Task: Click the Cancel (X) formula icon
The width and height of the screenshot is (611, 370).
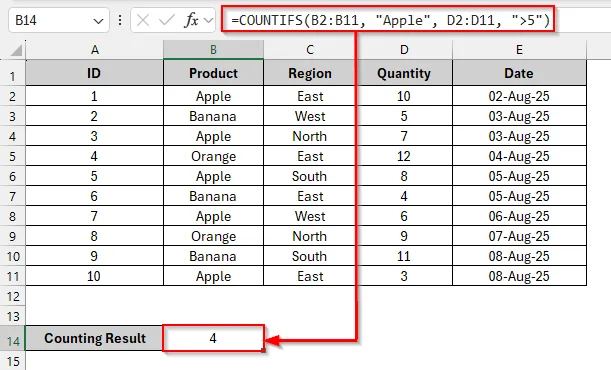Action: point(143,20)
